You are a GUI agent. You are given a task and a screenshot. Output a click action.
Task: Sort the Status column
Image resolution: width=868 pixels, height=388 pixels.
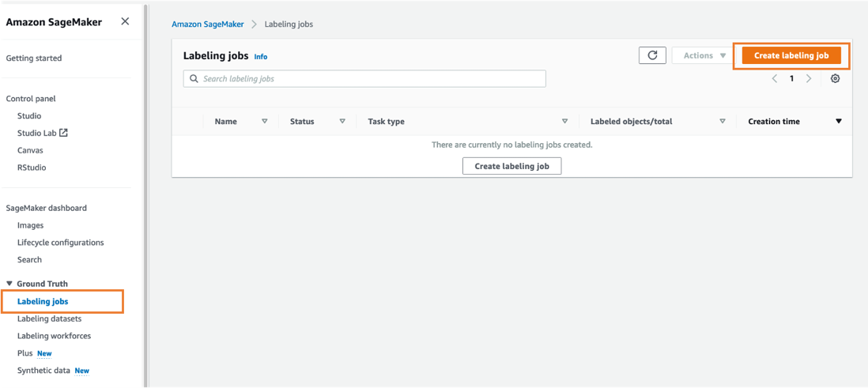tap(342, 122)
